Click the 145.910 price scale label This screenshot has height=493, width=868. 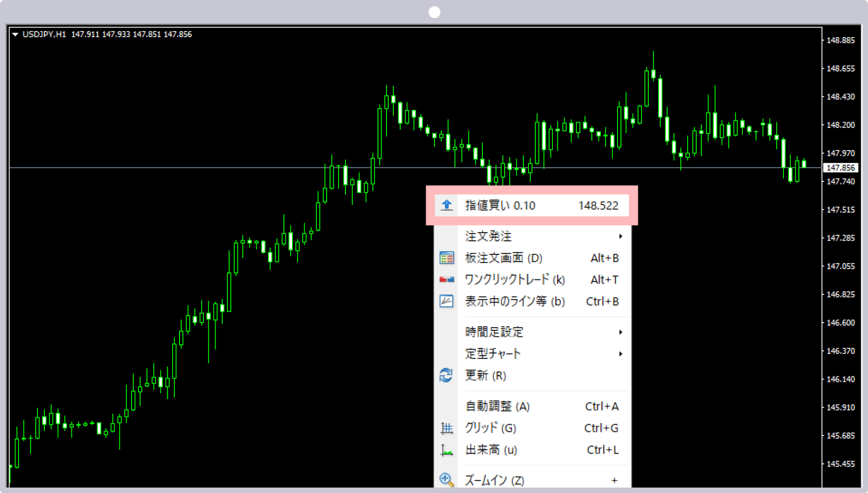pyautogui.click(x=840, y=408)
